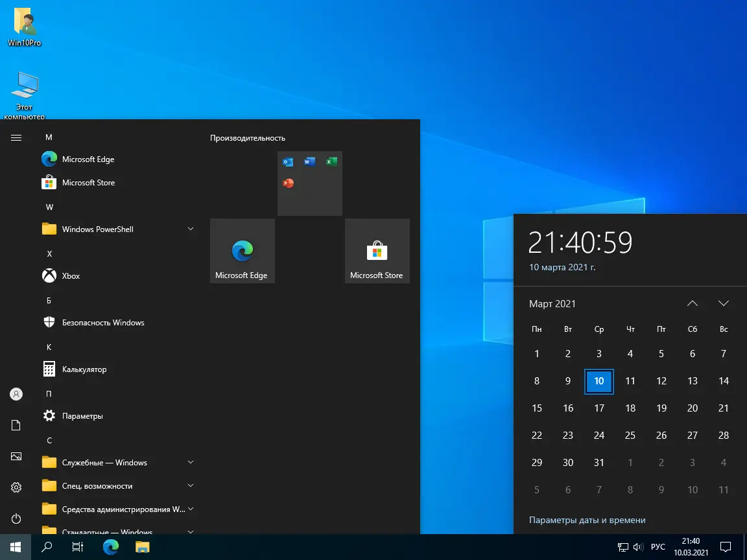Launch the Microsoft Edge tile

[x=242, y=251]
